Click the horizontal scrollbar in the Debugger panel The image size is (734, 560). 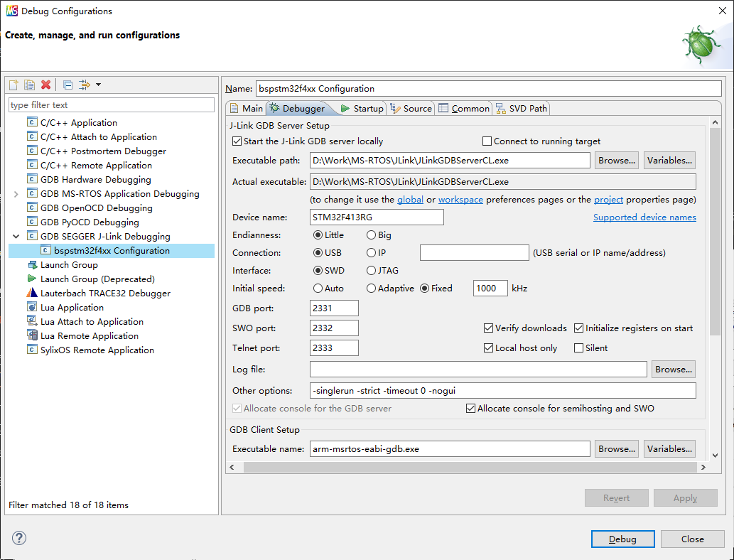tap(462, 467)
